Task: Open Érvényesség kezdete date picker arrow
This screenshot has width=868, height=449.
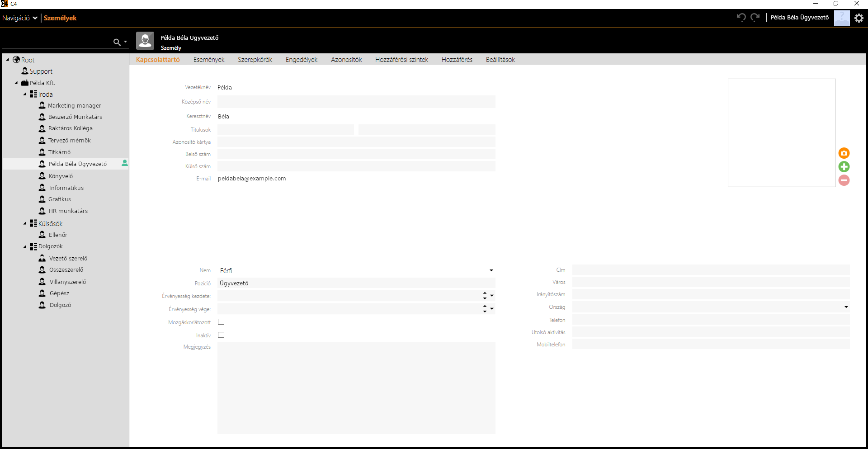Action: tap(492, 296)
